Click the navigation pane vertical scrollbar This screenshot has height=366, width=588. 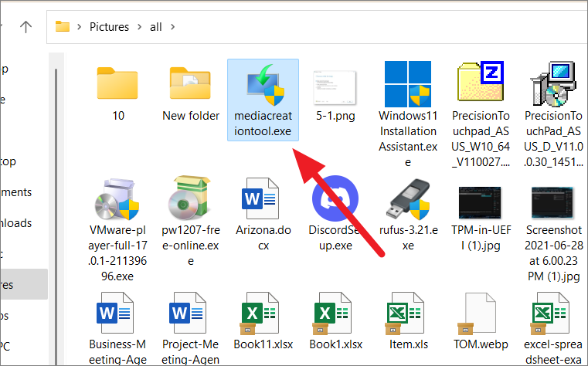(56, 216)
